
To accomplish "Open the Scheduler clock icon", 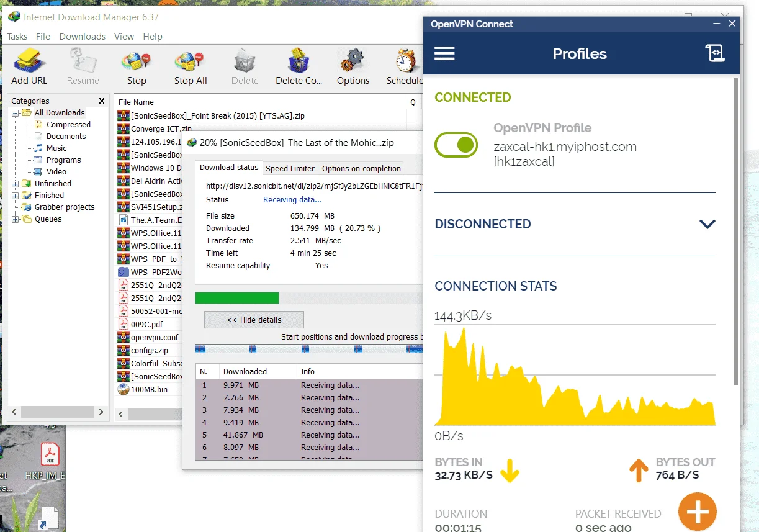I will point(404,67).
